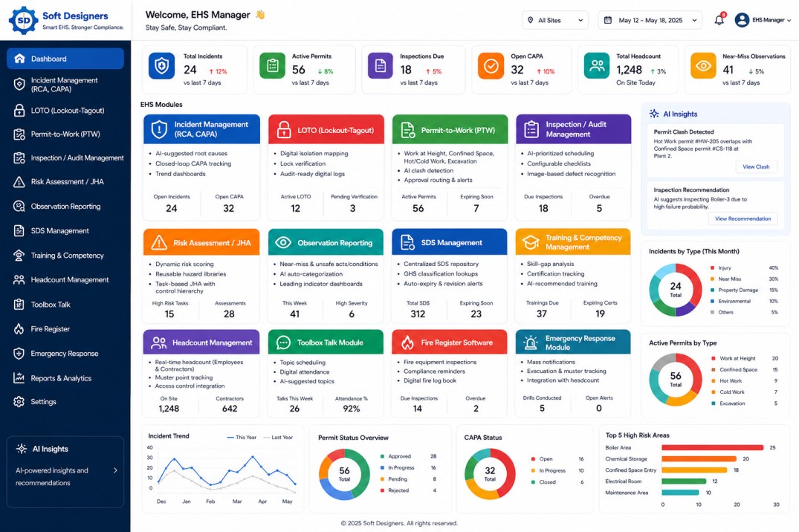Click the Total Headcount people icon
This screenshot has height=532, width=799.
point(597,65)
